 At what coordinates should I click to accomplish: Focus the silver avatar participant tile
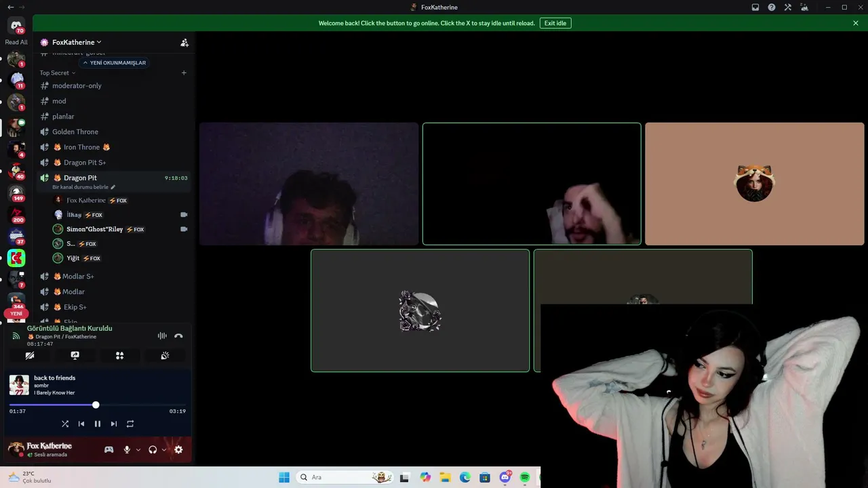(420, 310)
